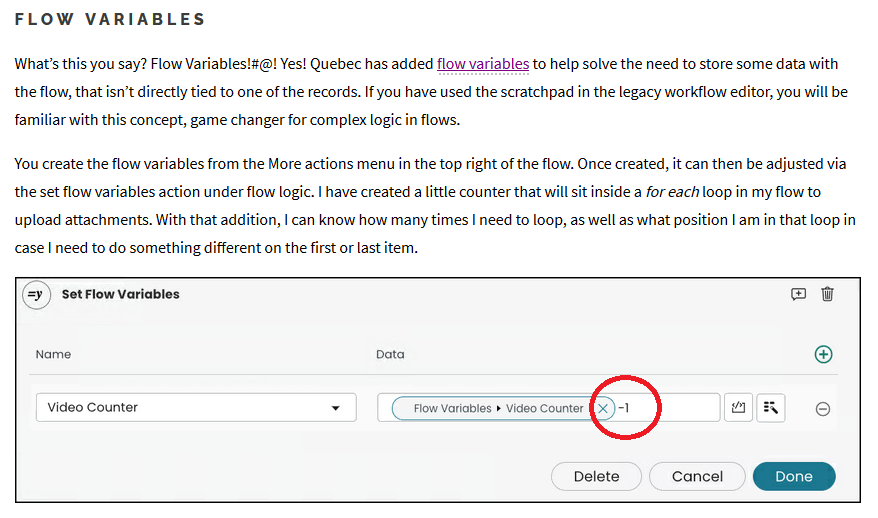Click the italic 'for each' text
This screenshot has width=878, height=518.
[672, 192]
